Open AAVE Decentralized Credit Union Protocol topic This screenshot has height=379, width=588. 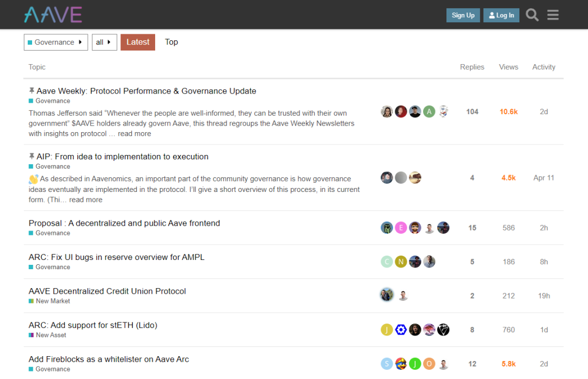pyautogui.click(x=107, y=291)
